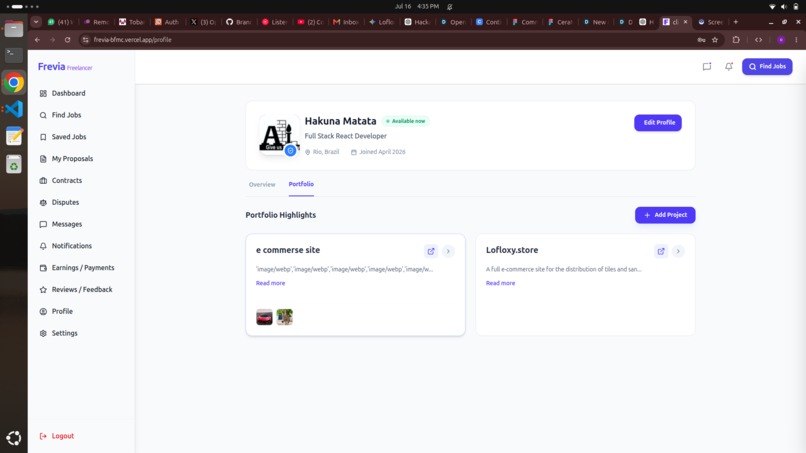Open the clock showing Jul 16 4:35 PM
The height and width of the screenshot is (453, 806).
(417, 7)
